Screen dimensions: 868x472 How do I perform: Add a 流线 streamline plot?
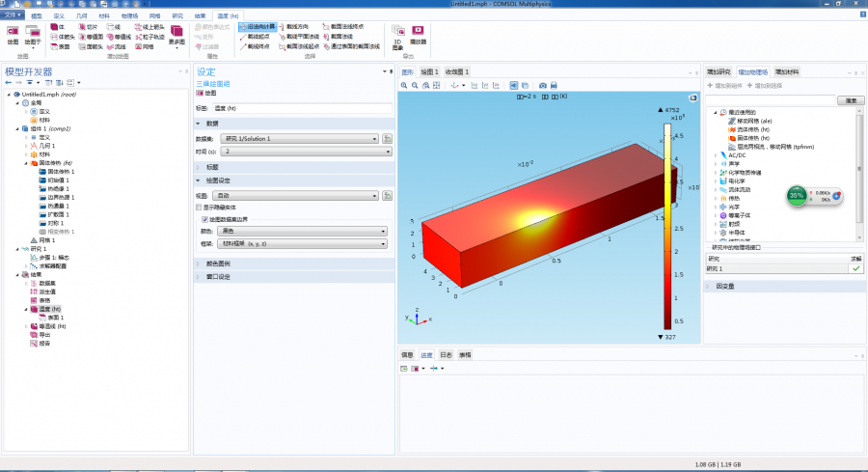[117, 46]
